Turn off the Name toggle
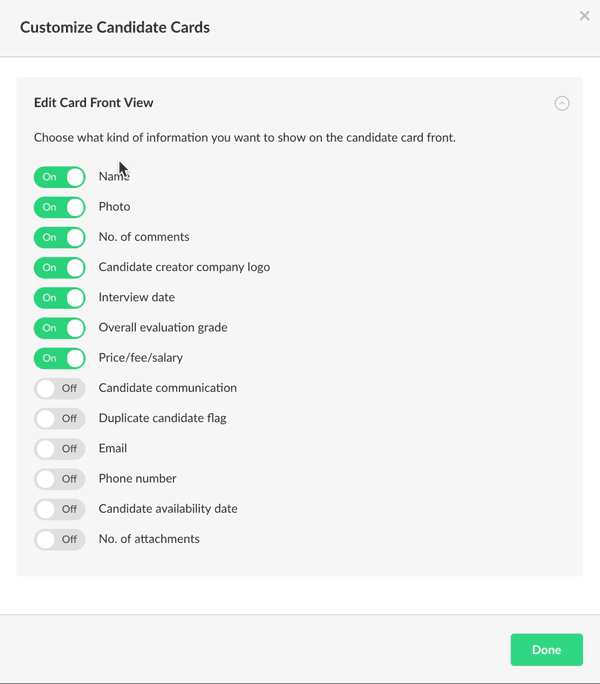This screenshot has width=600, height=684. (x=60, y=177)
